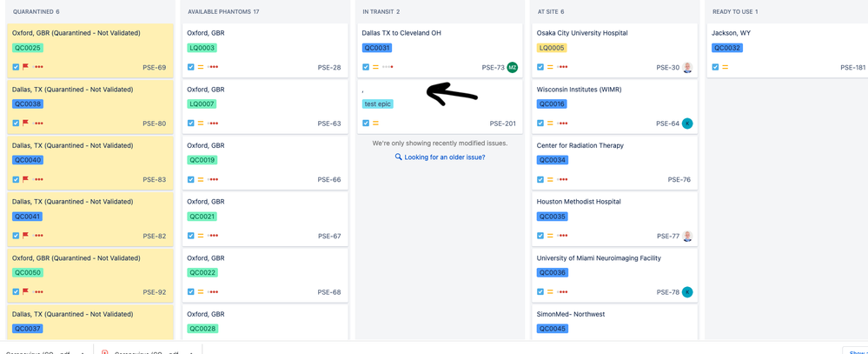This screenshot has height=354, width=868.
Task: Click the 'READY TO USE 1' column header
Action: [x=735, y=11]
